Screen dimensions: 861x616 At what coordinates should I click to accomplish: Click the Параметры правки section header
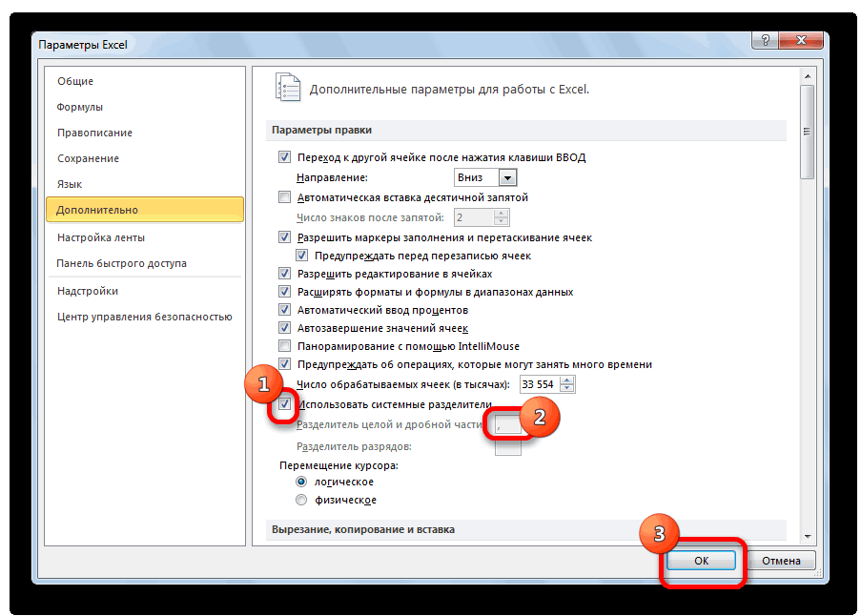click(x=526, y=130)
